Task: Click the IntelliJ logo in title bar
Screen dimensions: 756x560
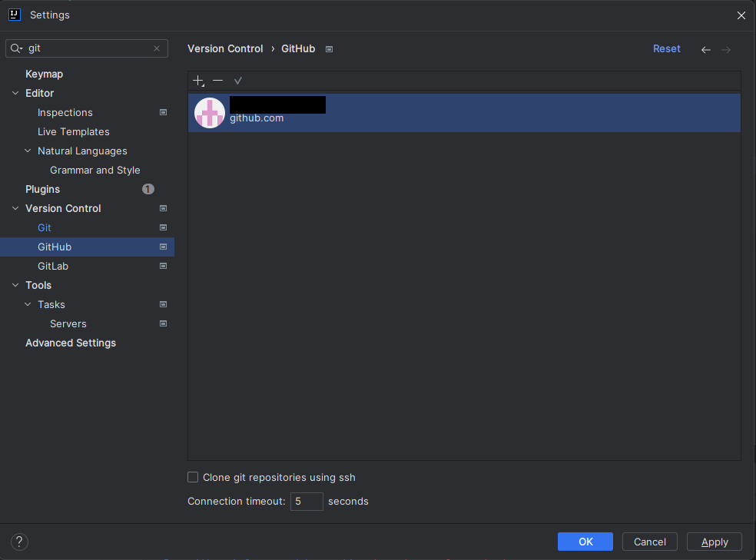Action: [15, 15]
